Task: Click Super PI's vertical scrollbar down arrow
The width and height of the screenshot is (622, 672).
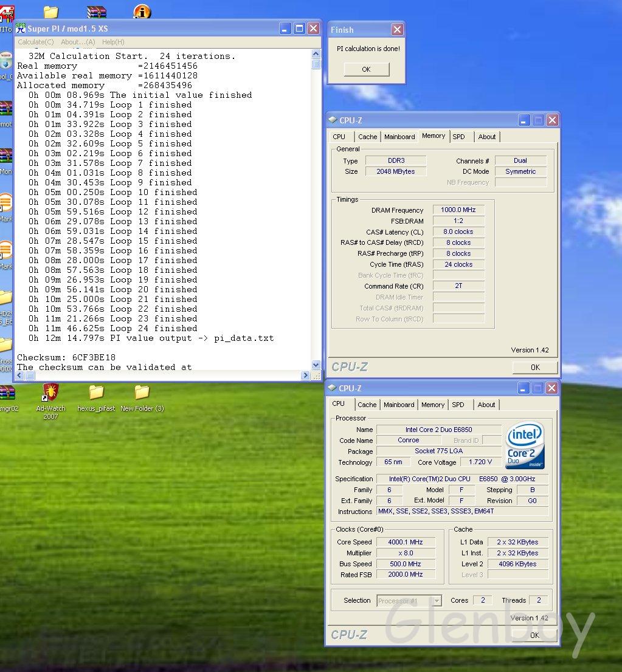Action: [x=316, y=365]
